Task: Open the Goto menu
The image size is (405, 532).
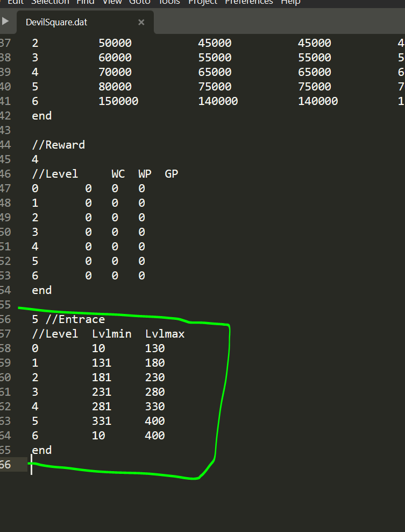Action: coord(139,2)
